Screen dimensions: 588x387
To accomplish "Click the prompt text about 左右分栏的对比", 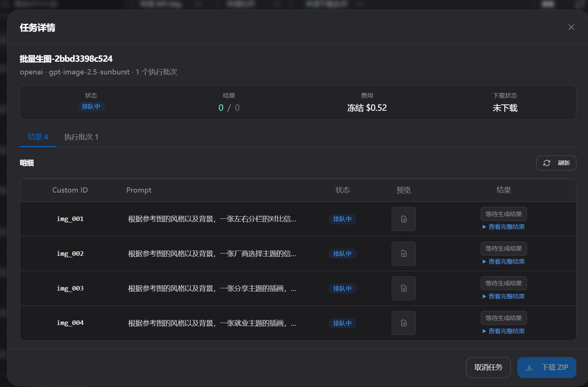I will [x=212, y=219].
